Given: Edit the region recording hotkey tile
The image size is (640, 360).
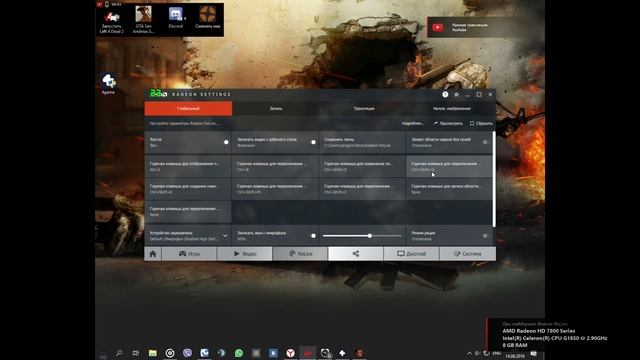Looking at the screenshot, I should [449, 189].
